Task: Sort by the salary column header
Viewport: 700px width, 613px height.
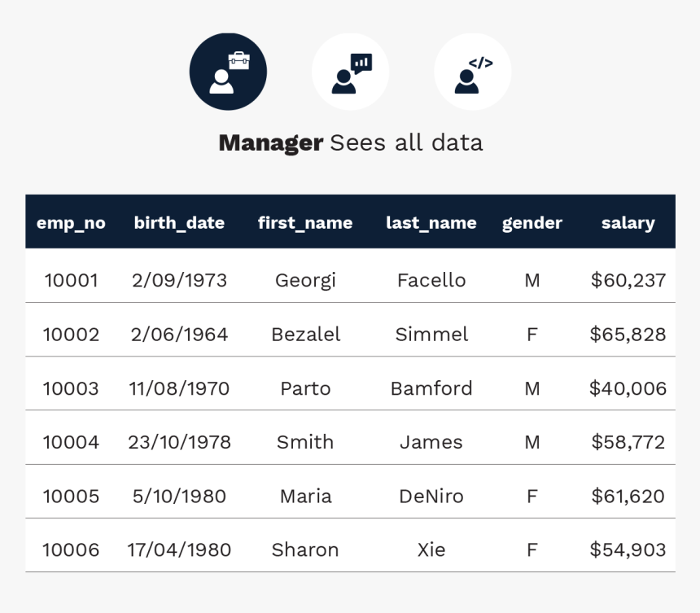Action: pyautogui.click(x=628, y=222)
